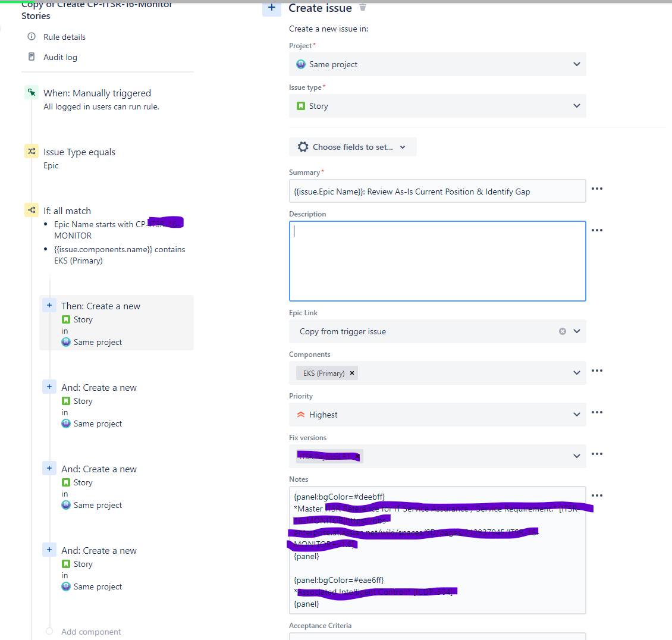Click the Story icon in Issue type field
Image resolution: width=672 pixels, height=640 pixels.
[x=301, y=106]
